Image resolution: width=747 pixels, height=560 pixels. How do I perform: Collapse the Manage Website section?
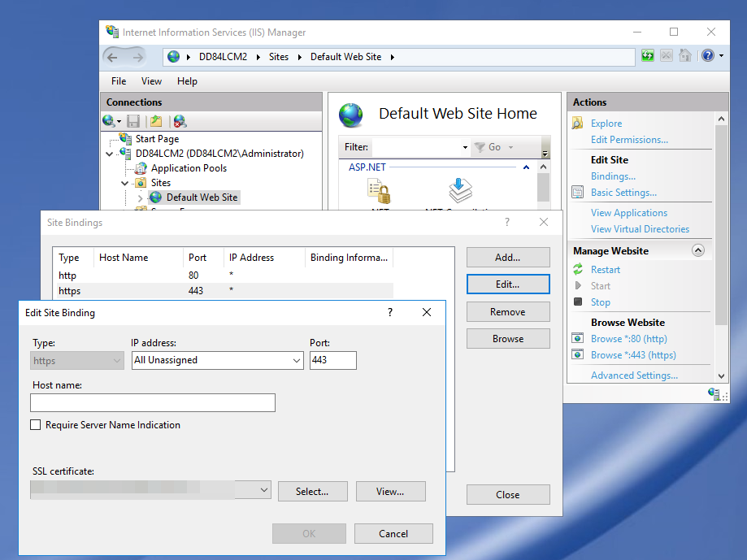698,250
